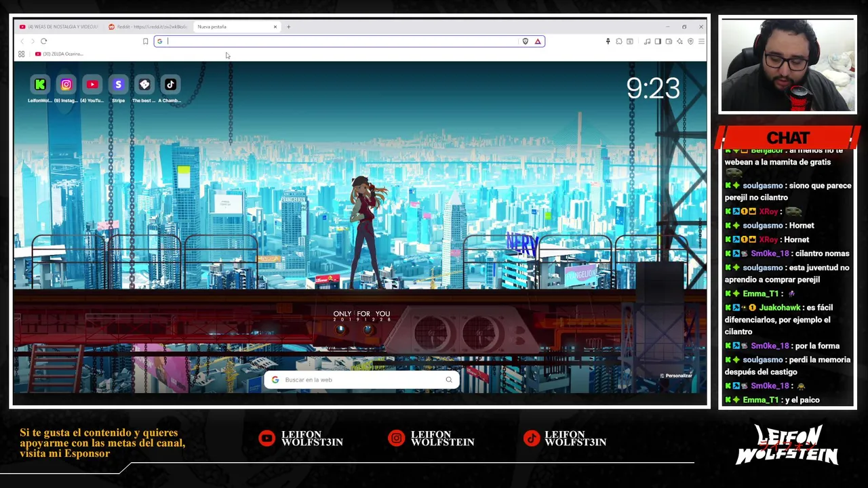The height and width of the screenshot is (488, 868).
Task: Click chat message 'cilantro nomas'
Action: point(822,253)
